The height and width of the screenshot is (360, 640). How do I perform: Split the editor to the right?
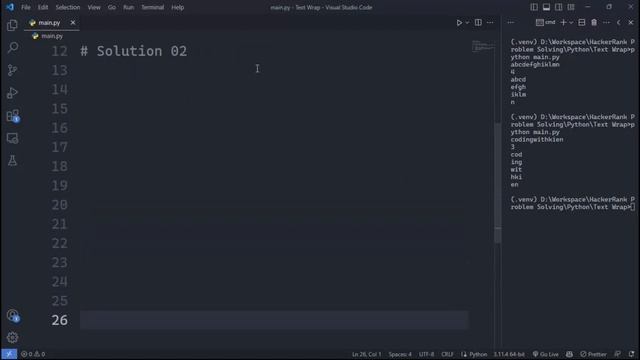click(x=478, y=22)
